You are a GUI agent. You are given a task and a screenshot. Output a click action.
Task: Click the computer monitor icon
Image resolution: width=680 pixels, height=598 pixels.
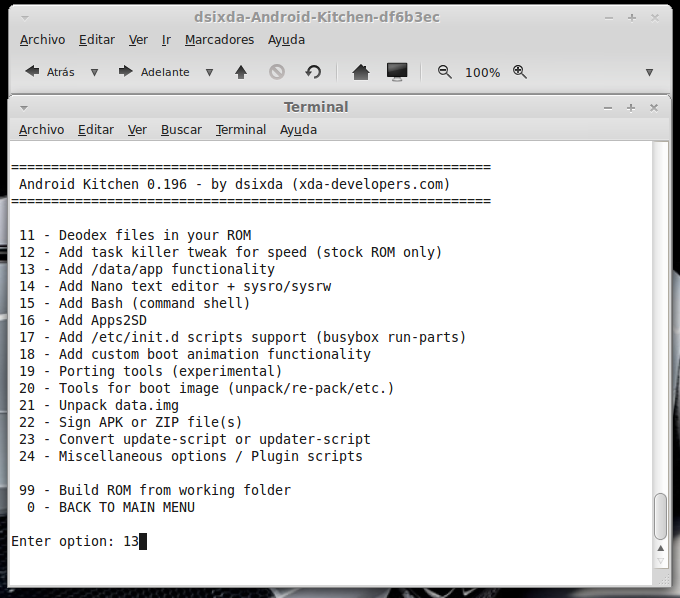pos(397,72)
